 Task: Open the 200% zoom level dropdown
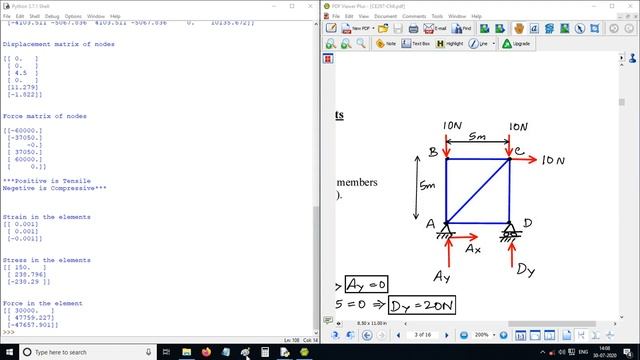(x=494, y=335)
